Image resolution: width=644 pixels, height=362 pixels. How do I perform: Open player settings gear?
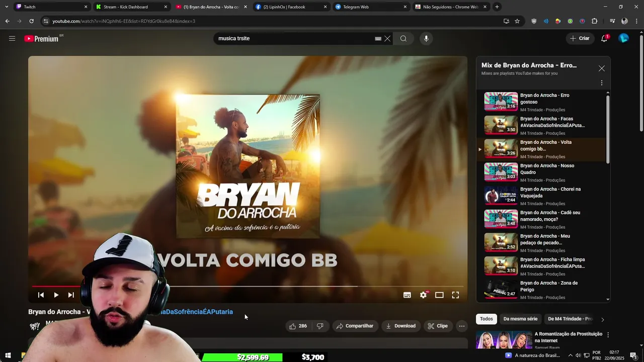[423, 295]
